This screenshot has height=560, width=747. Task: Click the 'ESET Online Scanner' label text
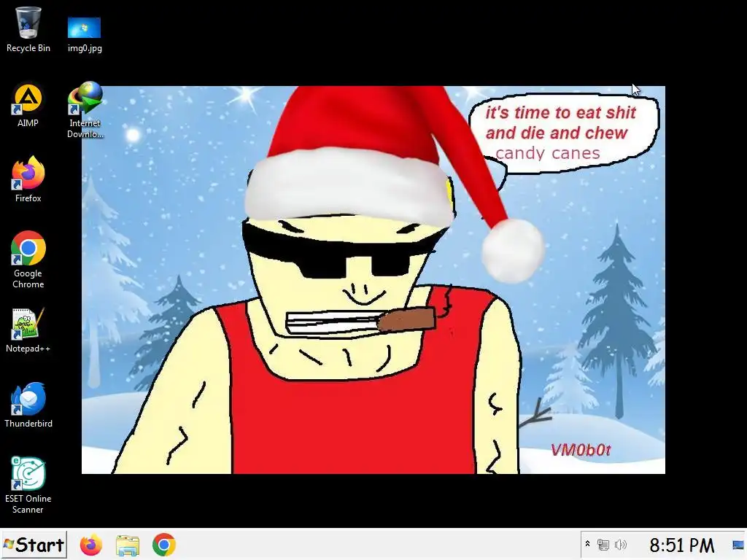[x=28, y=504]
